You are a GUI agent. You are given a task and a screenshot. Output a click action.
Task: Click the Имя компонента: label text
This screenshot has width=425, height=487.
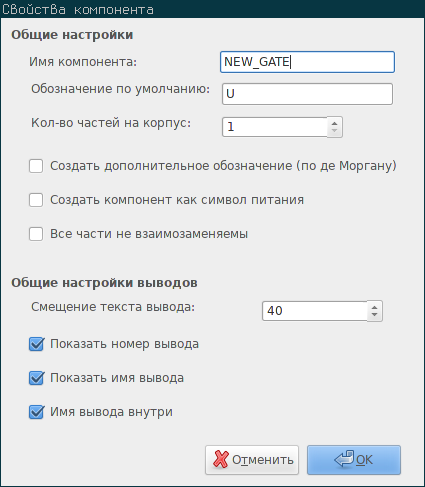83,62
